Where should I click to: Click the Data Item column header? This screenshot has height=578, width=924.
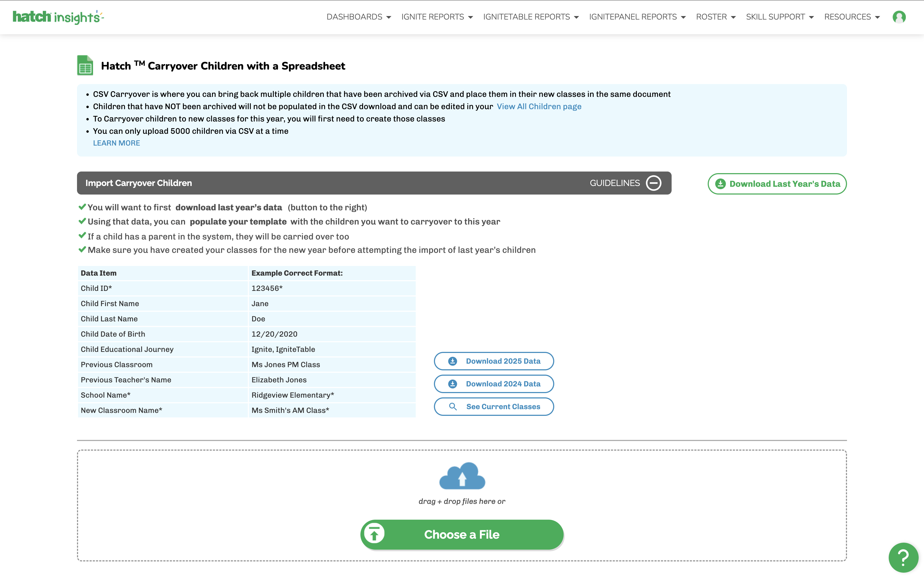coord(163,273)
